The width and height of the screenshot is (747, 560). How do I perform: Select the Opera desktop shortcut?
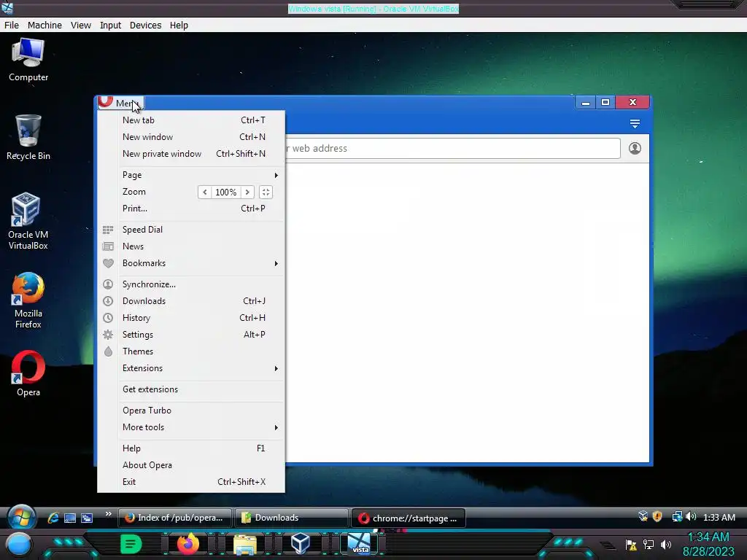coord(28,373)
